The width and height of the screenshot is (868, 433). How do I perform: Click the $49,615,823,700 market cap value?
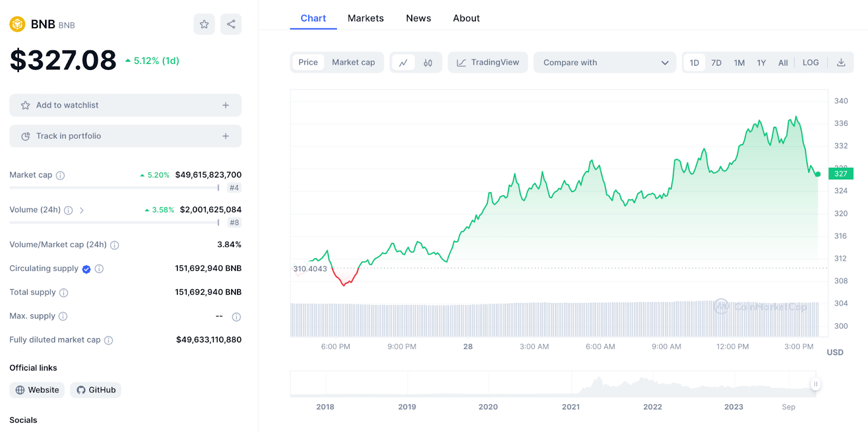(x=208, y=175)
